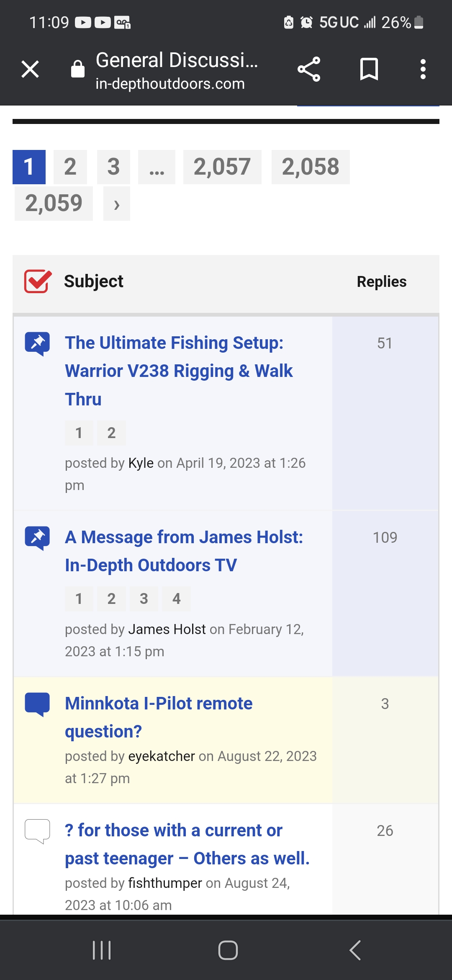Open Minnkota I-Pilot remote question thread
This screenshot has height=980, width=452.
159,717
